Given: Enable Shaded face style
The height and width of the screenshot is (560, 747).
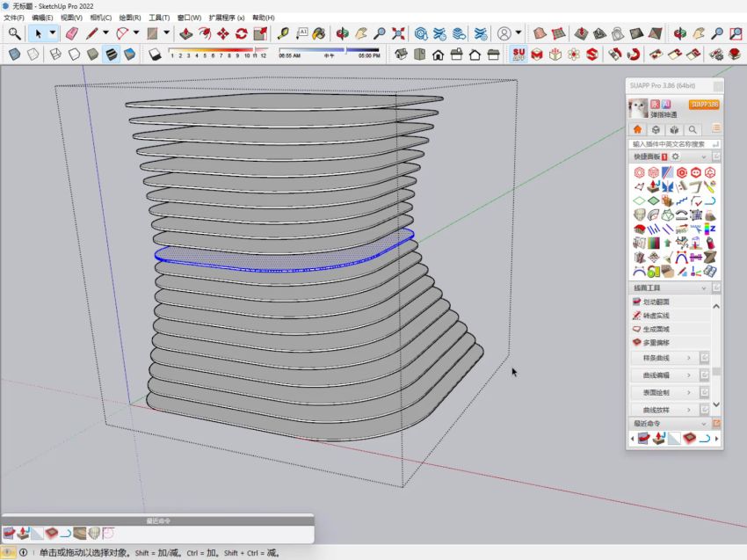Looking at the screenshot, I should click(x=92, y=55).
